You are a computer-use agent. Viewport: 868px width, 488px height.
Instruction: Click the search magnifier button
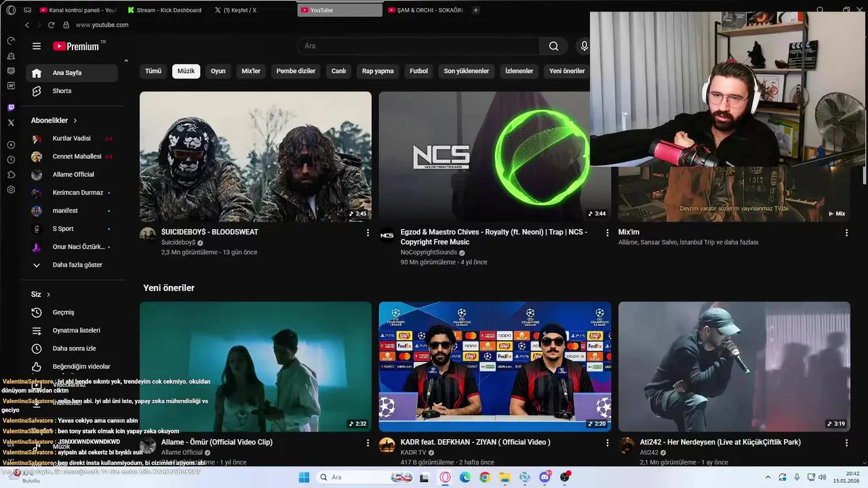coord(553,46)
